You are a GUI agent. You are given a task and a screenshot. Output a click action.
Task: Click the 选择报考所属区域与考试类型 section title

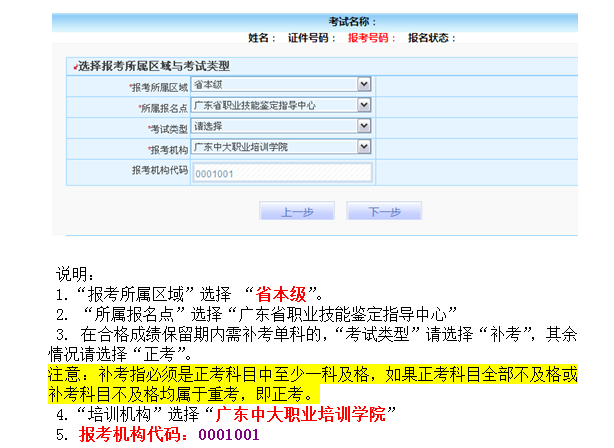click(x=153, y=66)
